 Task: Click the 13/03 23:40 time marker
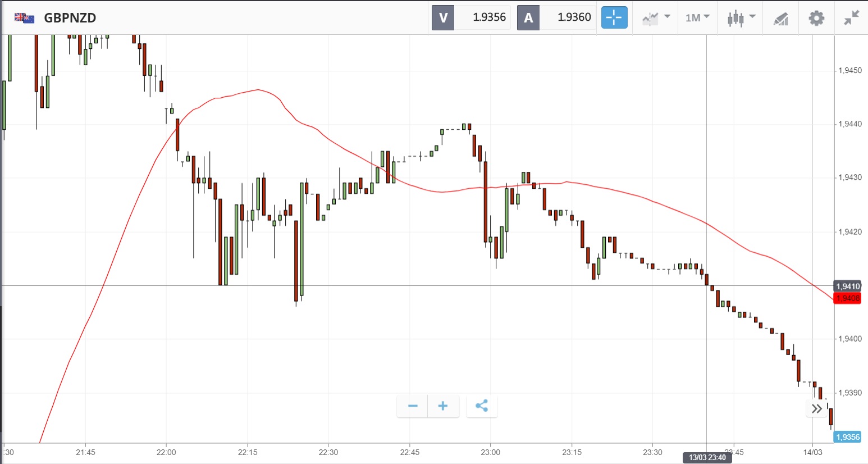(707, 457)
